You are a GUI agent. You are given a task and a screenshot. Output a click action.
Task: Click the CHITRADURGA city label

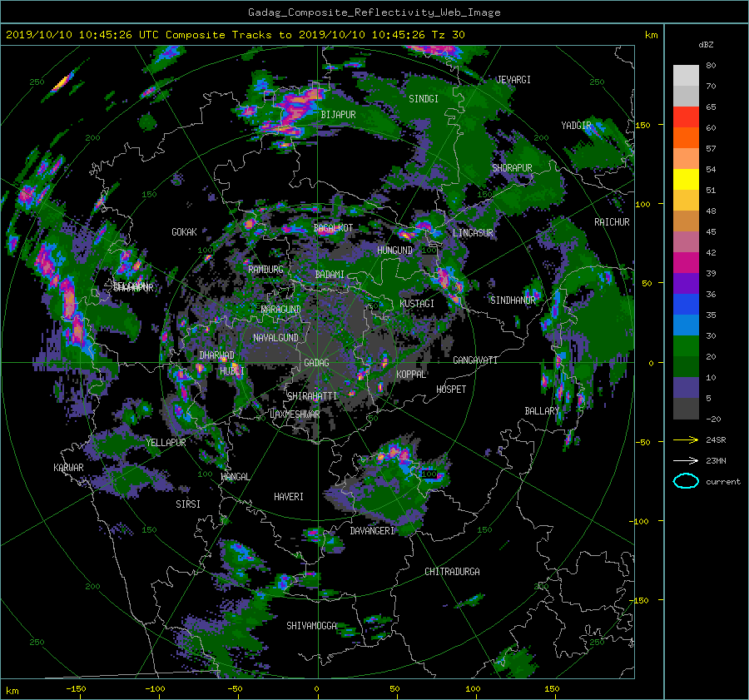pos(453,572)
